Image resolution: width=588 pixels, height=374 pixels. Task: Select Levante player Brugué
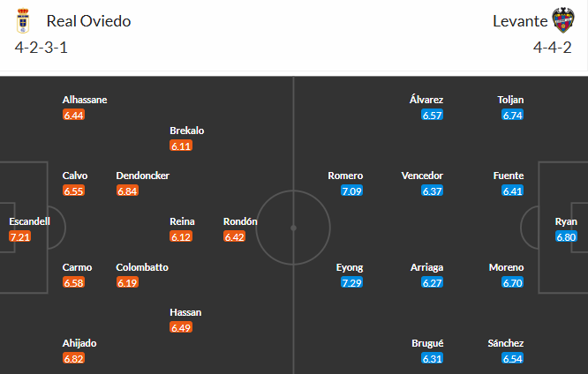(426, 343)
